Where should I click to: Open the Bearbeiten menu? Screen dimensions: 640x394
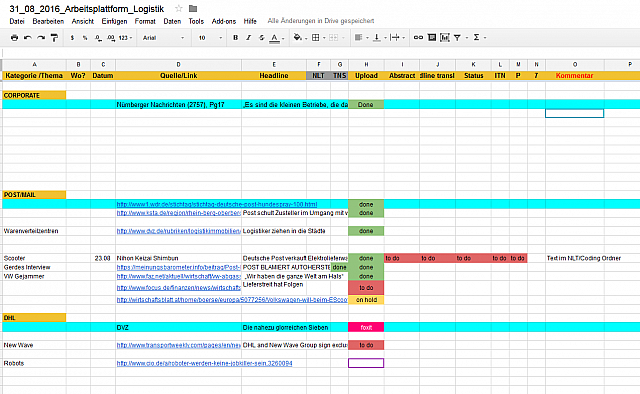pyautogui.click(x=48, y=21)
